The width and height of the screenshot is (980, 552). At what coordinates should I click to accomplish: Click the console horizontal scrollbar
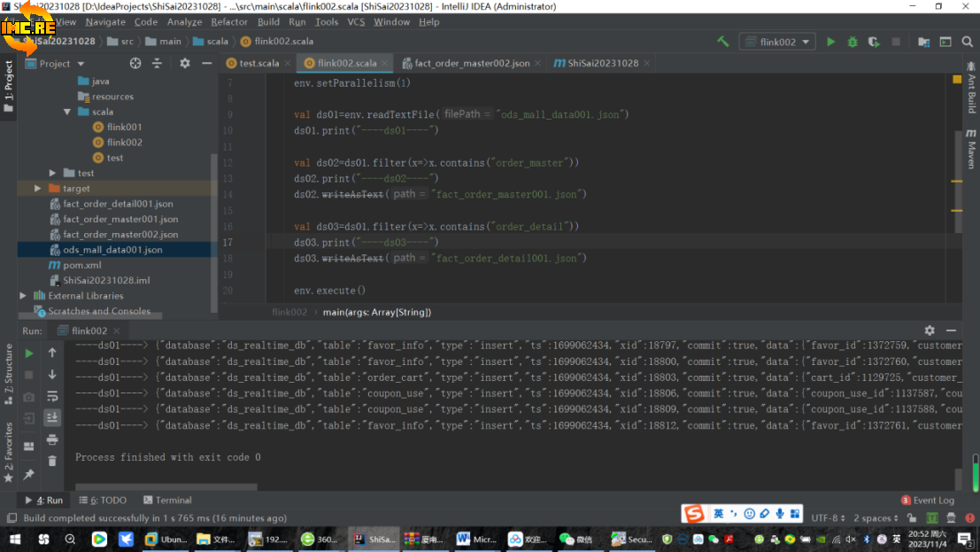click(x=166, y=486)
